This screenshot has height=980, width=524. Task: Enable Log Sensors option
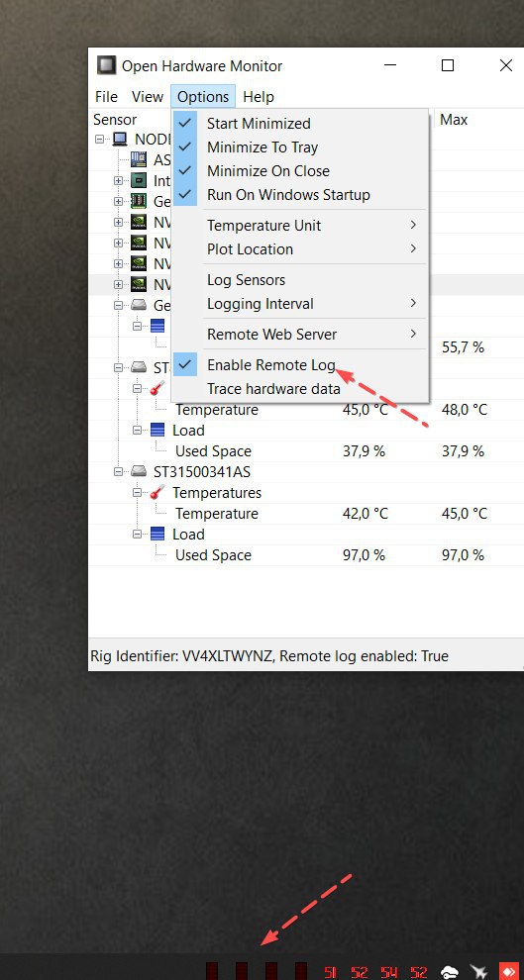[x=300, y=280]
